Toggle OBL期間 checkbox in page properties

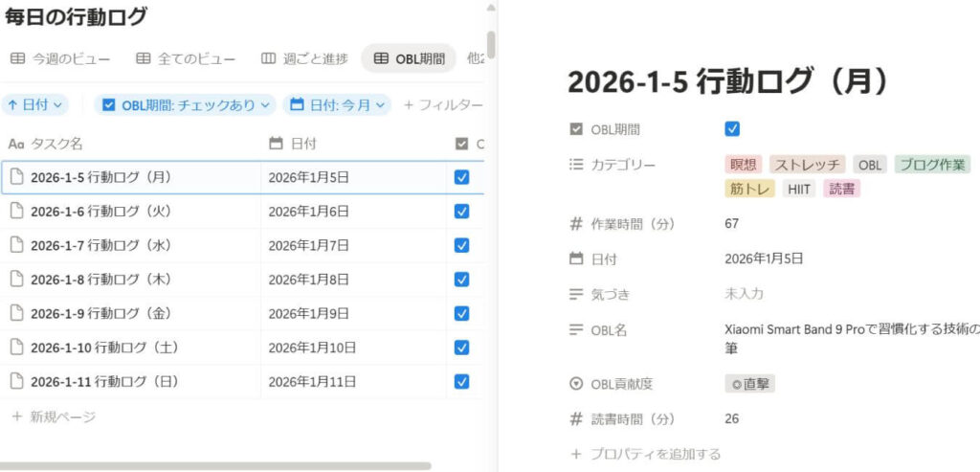coord(732,129)
